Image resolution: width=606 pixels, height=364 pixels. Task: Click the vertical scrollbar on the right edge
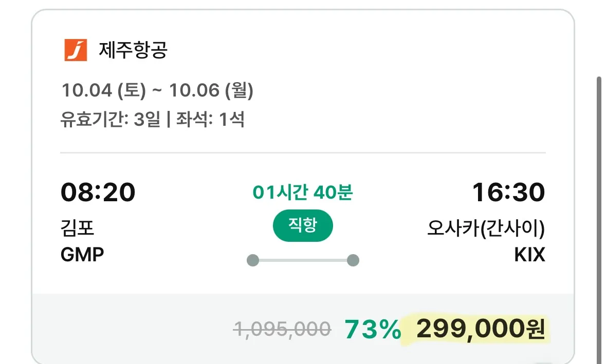598,205
